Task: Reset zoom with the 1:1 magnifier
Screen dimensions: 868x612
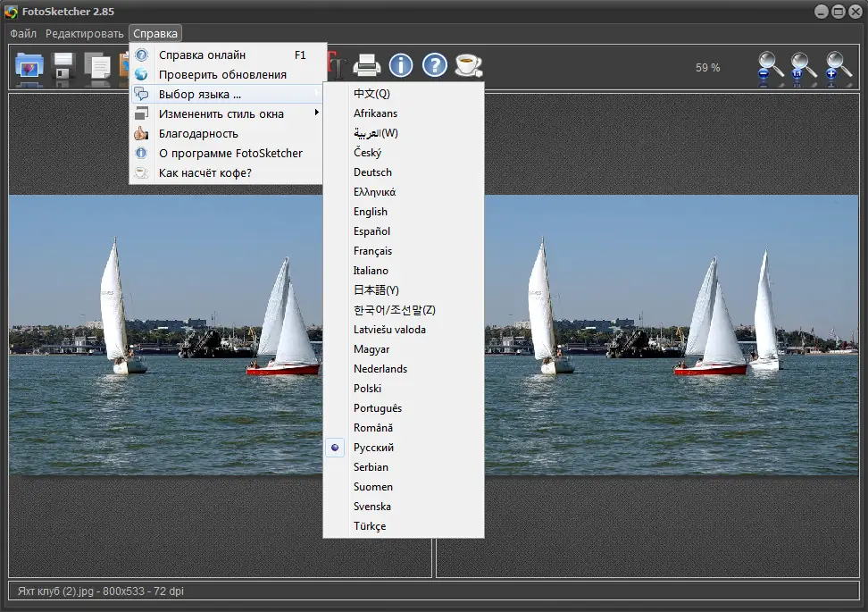Action: tap(803, 68)
